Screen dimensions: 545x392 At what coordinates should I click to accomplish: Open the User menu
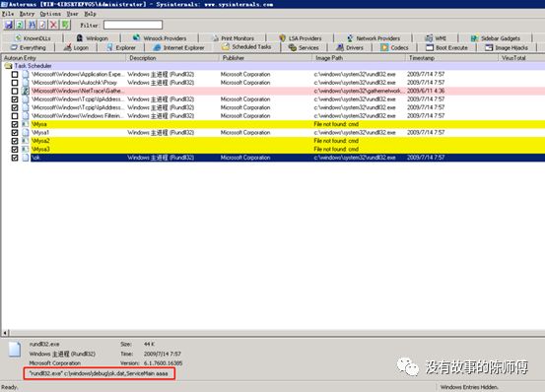(x=72, y=14)
